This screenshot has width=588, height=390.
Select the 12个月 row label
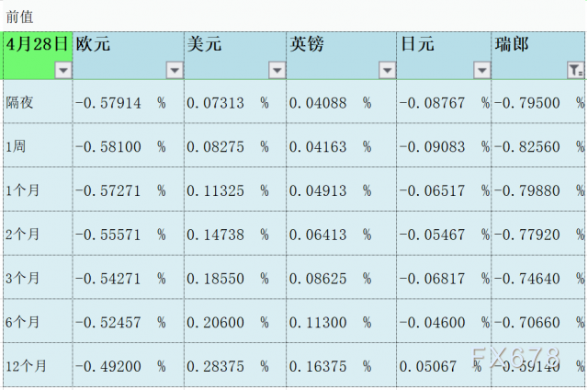[38, 365]
